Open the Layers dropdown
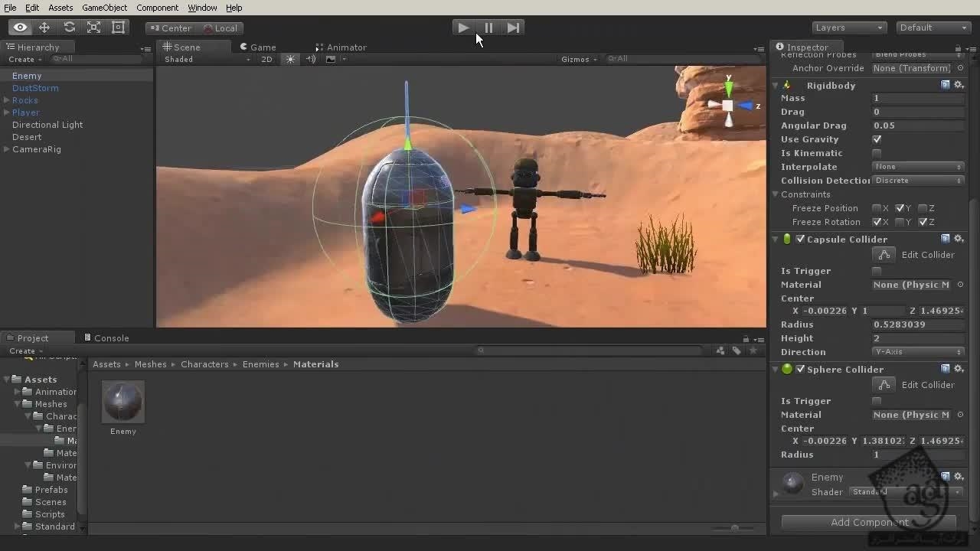 [x=848, y=28]
